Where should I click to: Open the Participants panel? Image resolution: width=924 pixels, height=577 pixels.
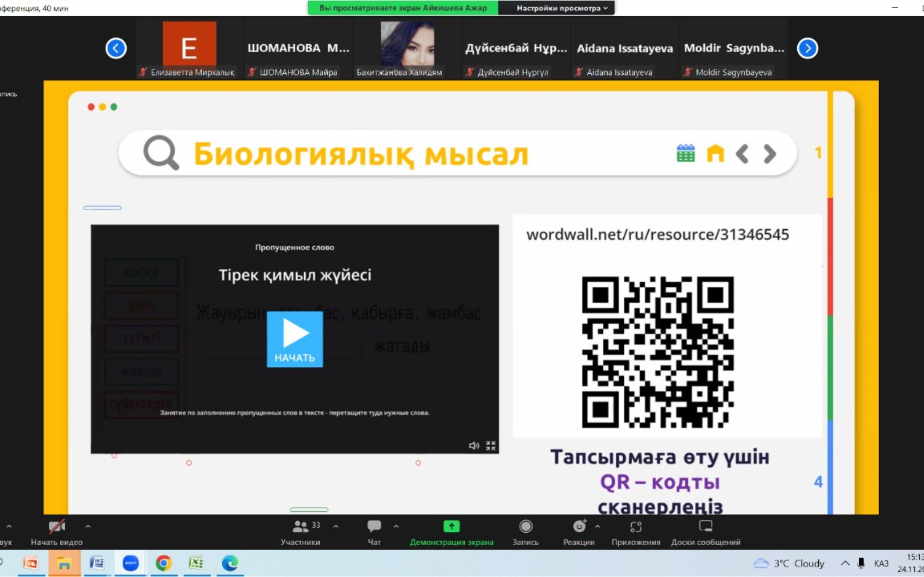click(x=301, y=527)
